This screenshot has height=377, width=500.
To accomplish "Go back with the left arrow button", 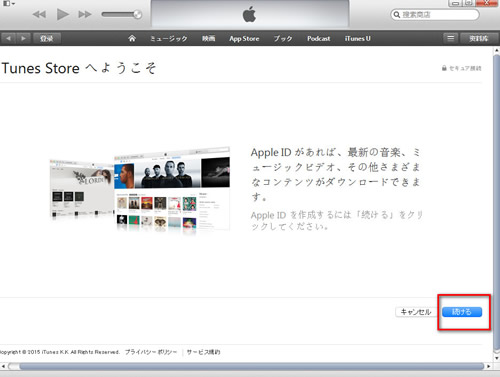I will click(x=8, y=38).
